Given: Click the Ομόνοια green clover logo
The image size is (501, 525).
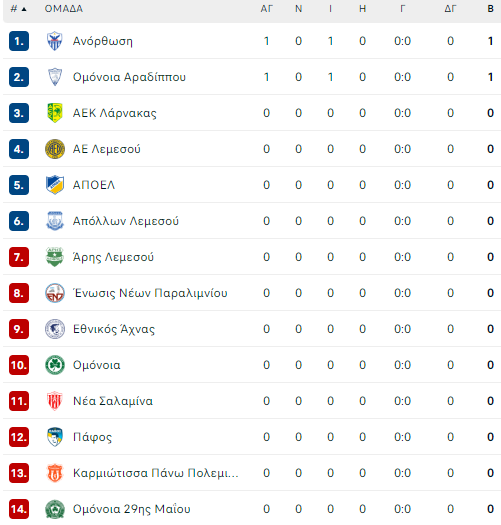Looking at the screenshot, I should click(x=55, y=365).
